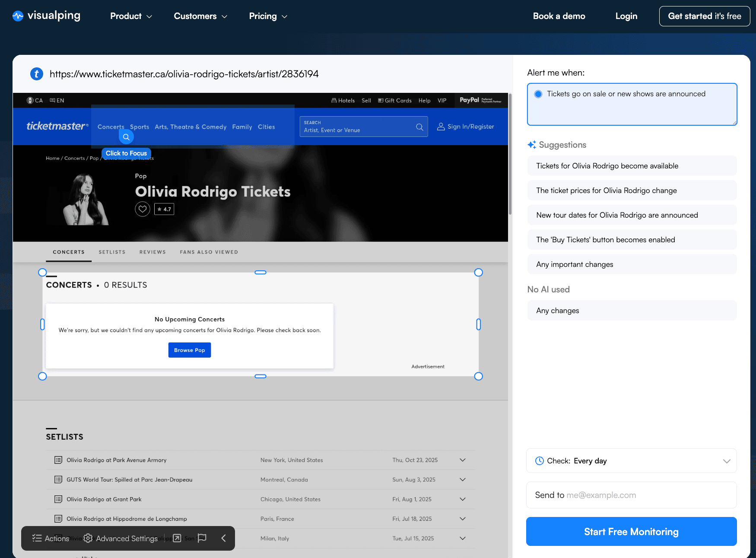Click the flag report icon
756x558 pixels.
pos(202,538)
